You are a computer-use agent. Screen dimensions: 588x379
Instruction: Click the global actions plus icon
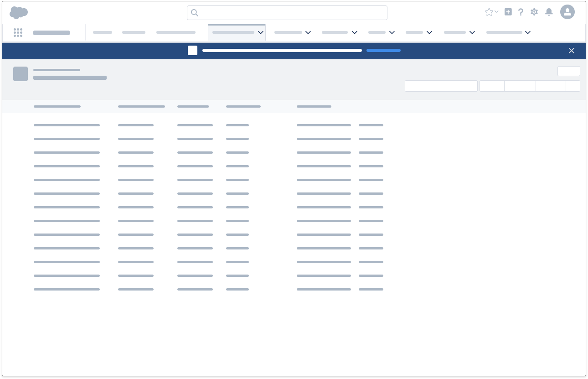pyautogui.click(x=508, y=12)
